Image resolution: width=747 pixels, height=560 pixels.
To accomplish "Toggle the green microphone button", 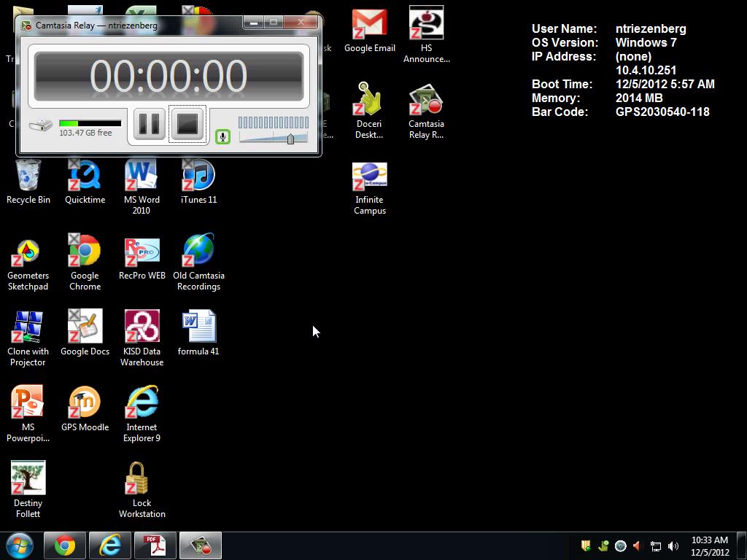I will pos(222,136).
